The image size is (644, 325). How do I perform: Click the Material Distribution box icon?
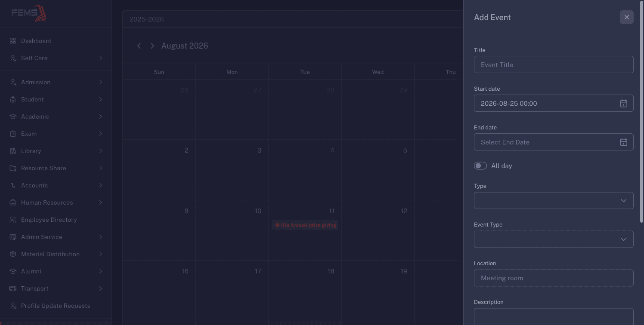pyautogui.click(x=13, y=254)
